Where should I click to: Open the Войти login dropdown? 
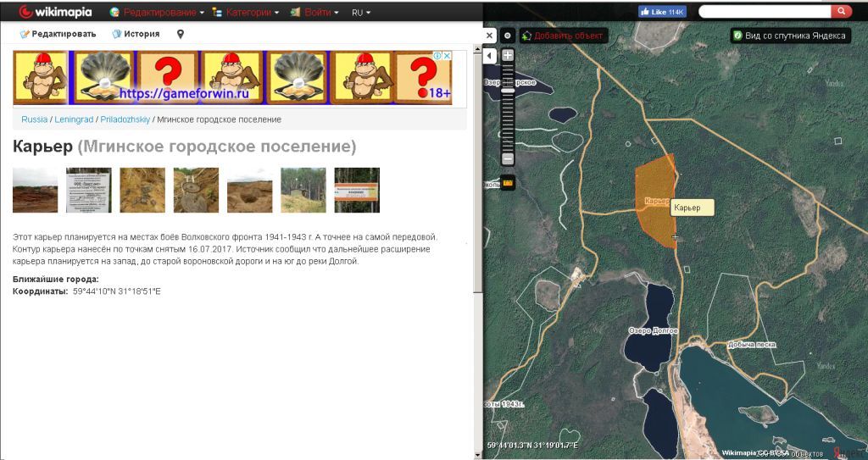(314, 13)
